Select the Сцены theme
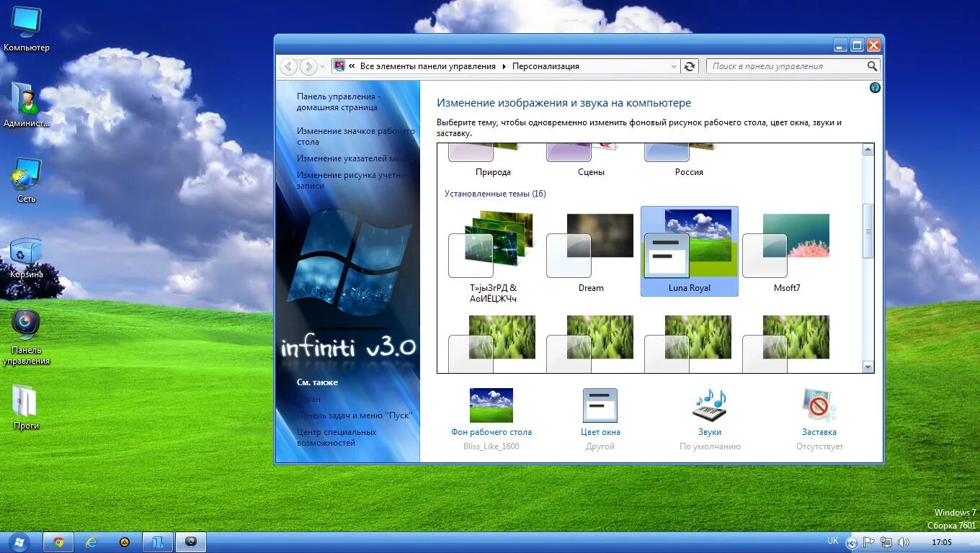 (x=591, y=161)
